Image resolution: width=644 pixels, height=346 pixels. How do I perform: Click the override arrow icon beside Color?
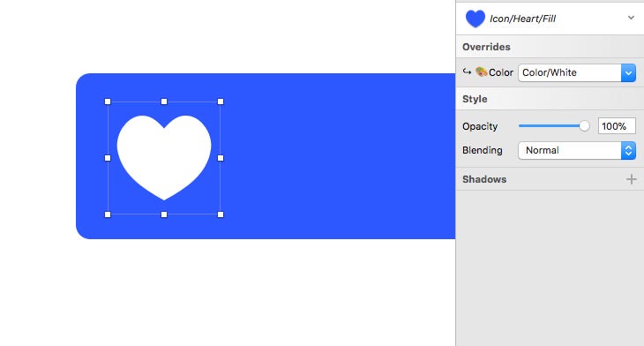coord(467,71)
